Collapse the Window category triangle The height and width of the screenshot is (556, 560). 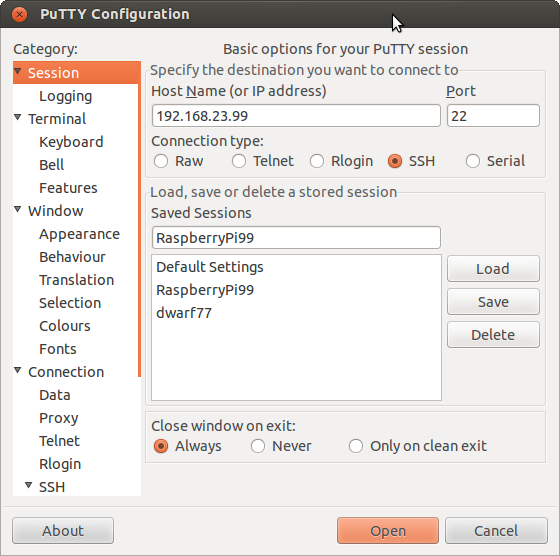(x=18, y=209)
